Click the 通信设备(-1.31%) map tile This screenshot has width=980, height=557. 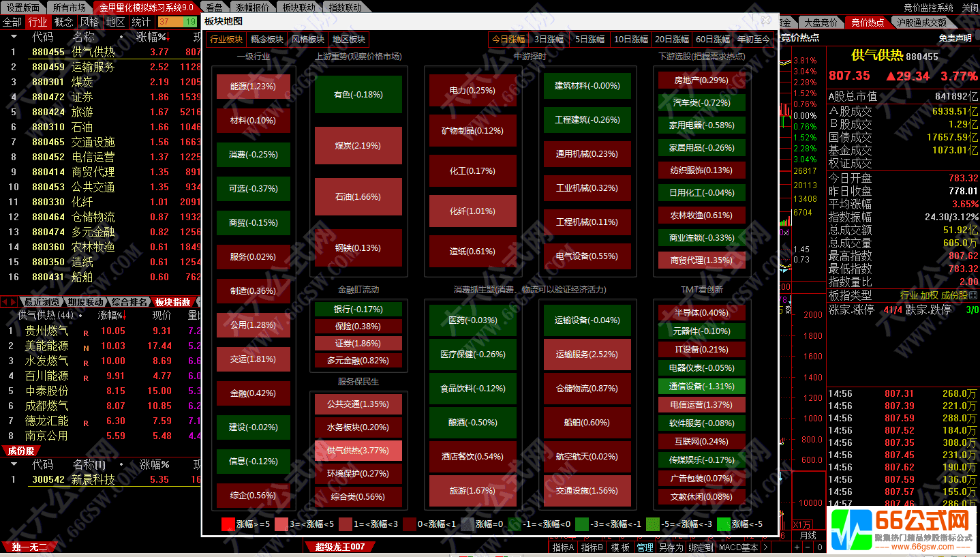(x=701, y=386)
